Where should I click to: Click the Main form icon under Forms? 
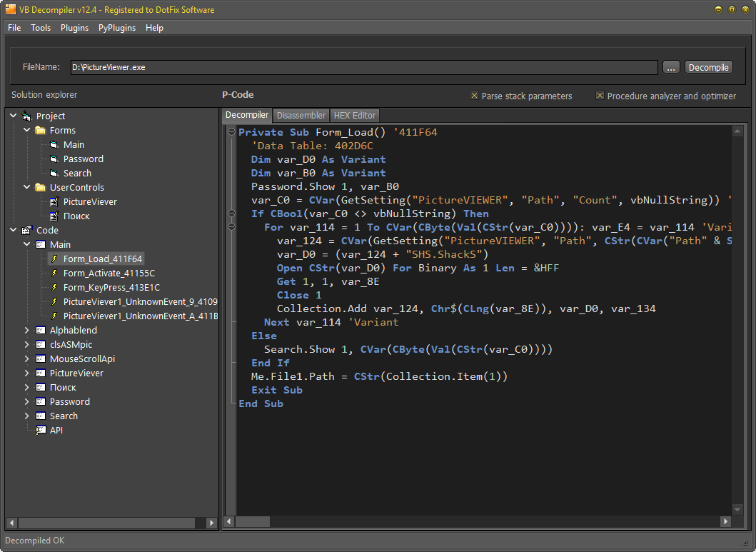pyautogui.click(x=54, y=145)
